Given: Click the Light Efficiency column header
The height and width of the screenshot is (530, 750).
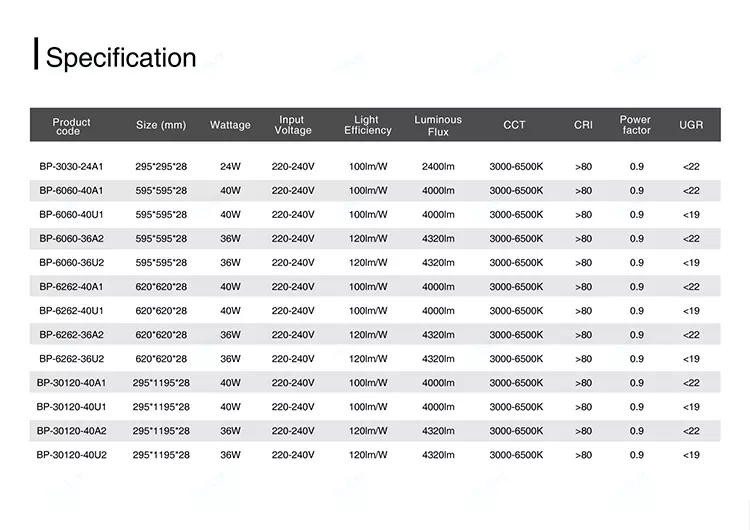Looking at the screenshot, I should pos(367,126).
